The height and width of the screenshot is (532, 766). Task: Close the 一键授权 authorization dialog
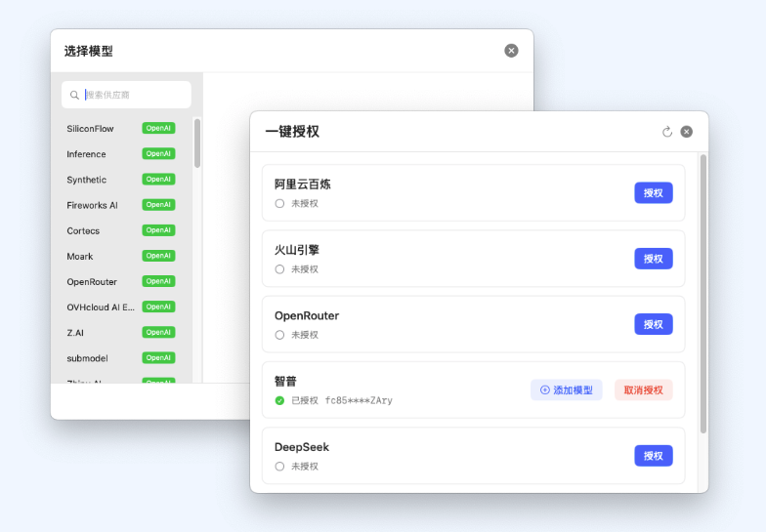687,132
